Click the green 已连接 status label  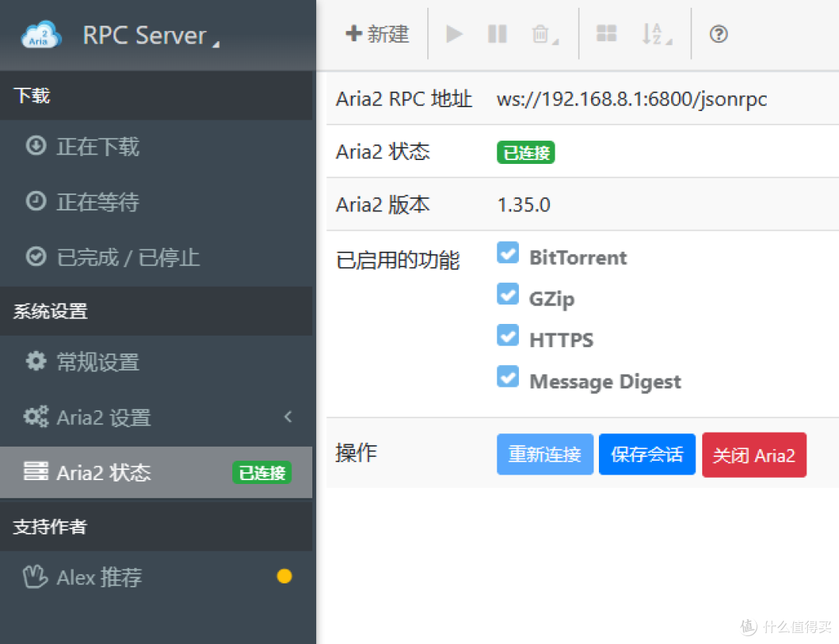tap(526, 152)
